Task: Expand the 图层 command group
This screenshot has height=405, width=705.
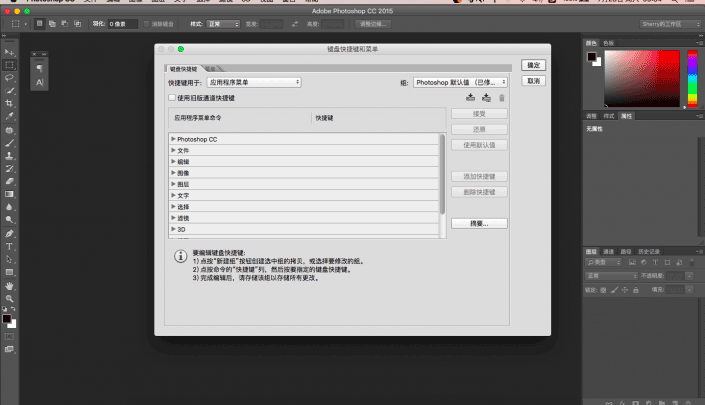Action: click(173, 184)
